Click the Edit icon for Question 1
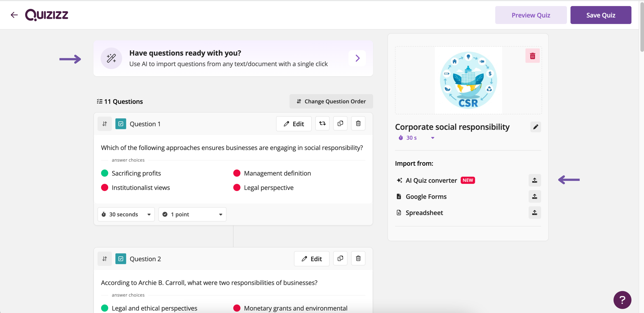The image size is (644, 313). (294, 123)
